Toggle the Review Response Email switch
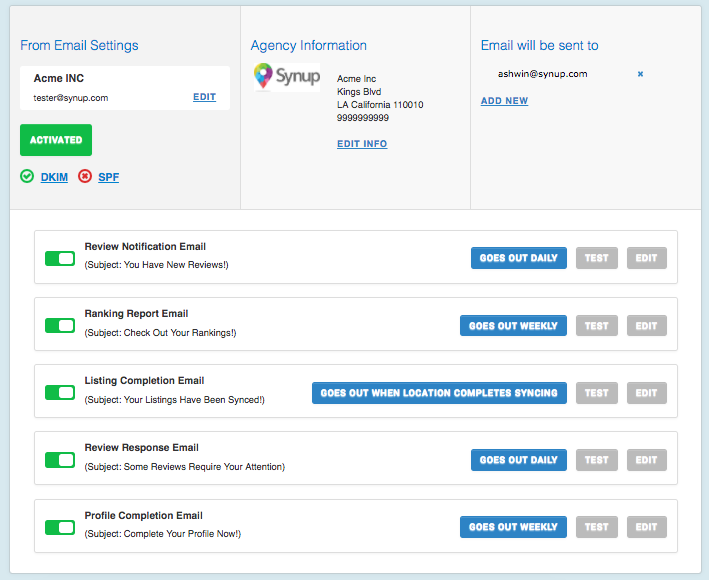 60,460
